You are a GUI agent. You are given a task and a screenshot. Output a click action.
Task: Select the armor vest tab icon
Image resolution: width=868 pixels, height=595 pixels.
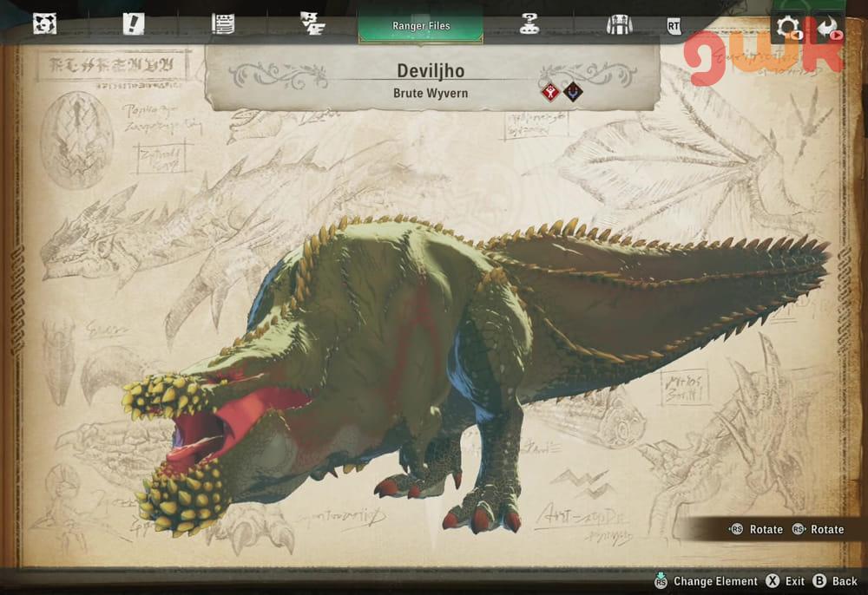coord(619,25)
